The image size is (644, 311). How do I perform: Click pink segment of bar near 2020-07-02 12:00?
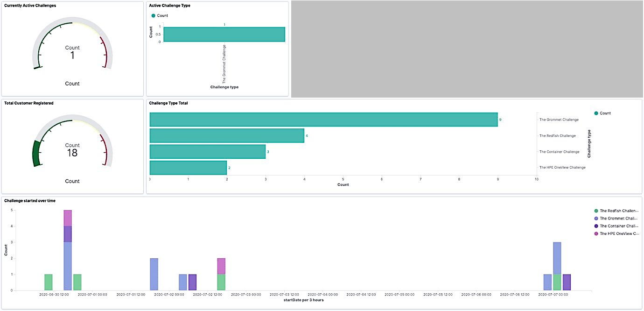click(x=221, y=266)
